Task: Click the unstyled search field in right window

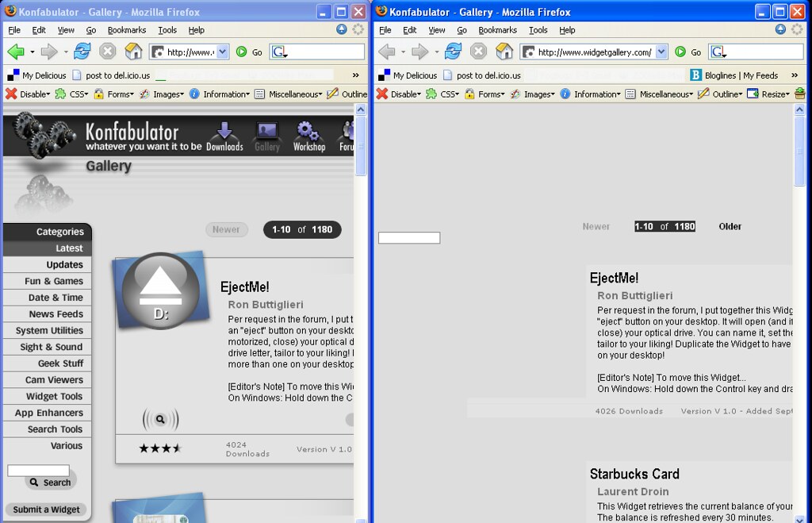Action: point(409,238)
